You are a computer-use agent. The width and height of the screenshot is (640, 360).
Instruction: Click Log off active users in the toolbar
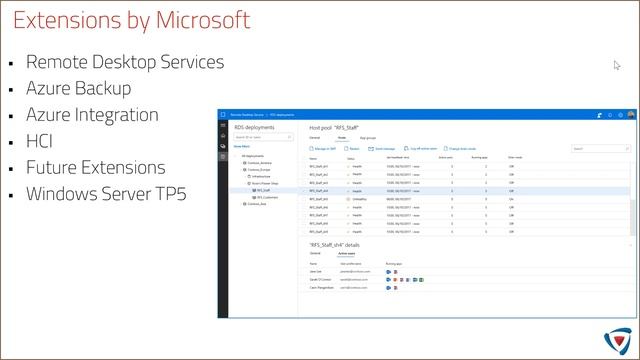[420, 149]
